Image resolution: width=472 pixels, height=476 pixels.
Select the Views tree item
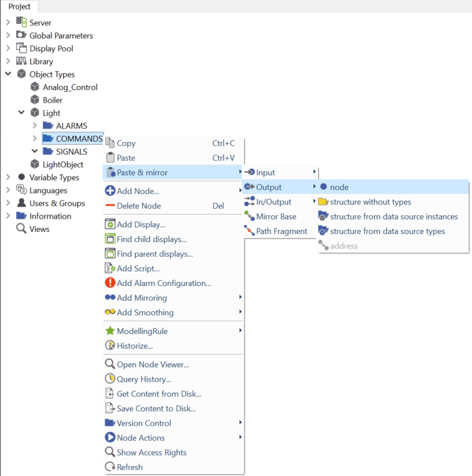pyautogui.click(x=39, y=229)
